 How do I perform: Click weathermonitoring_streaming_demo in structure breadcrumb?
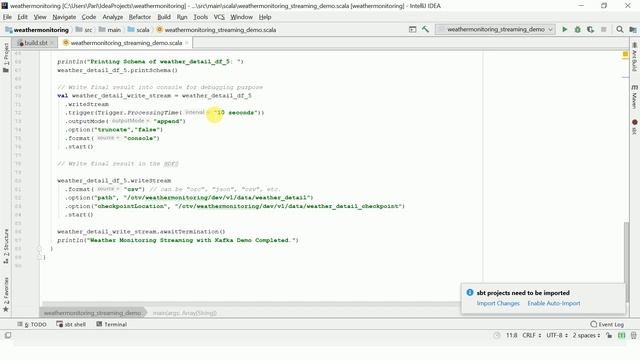click(93, 313)
